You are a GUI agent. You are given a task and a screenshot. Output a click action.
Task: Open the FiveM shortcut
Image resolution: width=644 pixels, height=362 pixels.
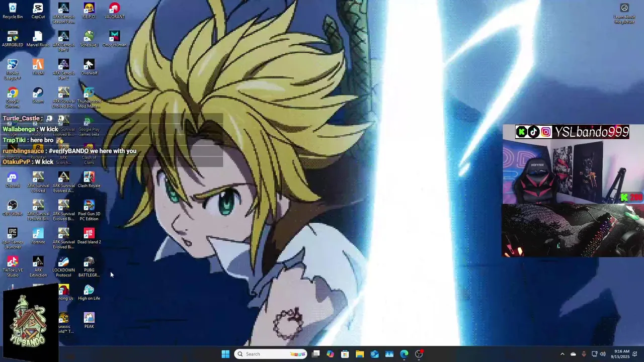[38, 67]
